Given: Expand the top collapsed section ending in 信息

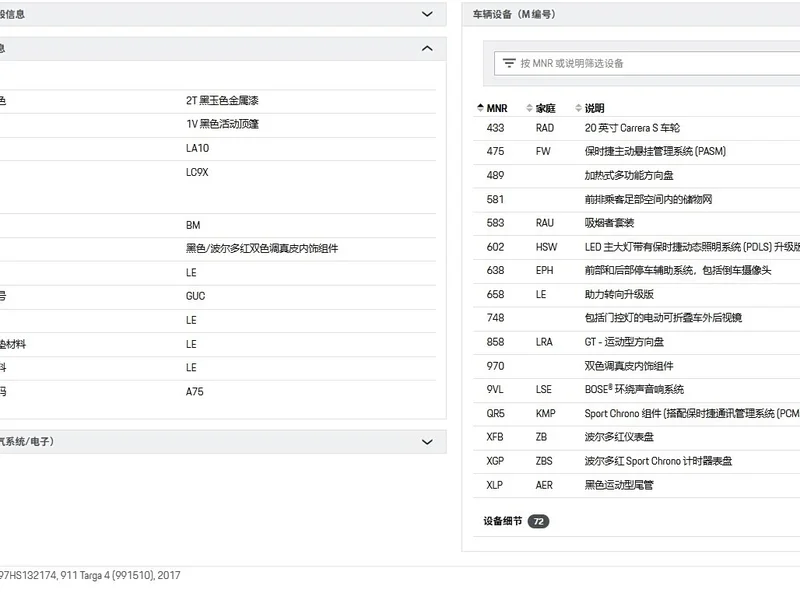Looking at the screenshot, I should (x=427, y=14).
